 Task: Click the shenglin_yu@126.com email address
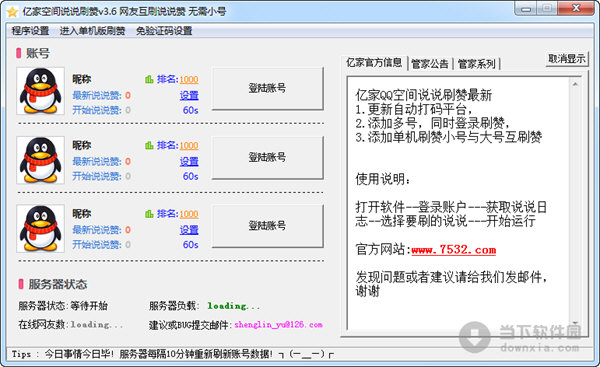279,325
